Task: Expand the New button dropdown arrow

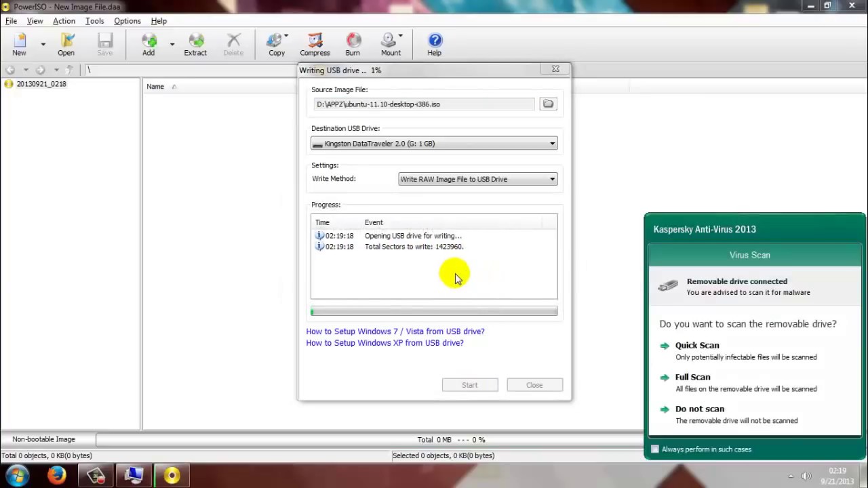Action: click(43, 45)
